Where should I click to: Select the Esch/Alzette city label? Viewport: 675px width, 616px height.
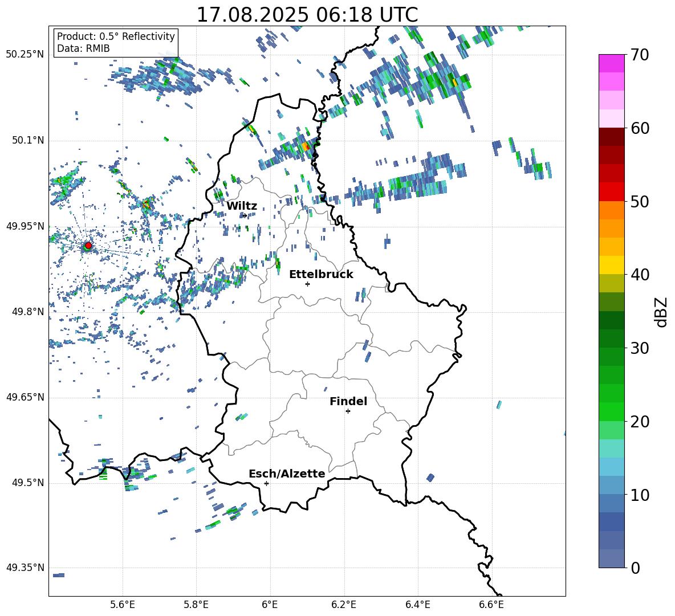(287, 474)
